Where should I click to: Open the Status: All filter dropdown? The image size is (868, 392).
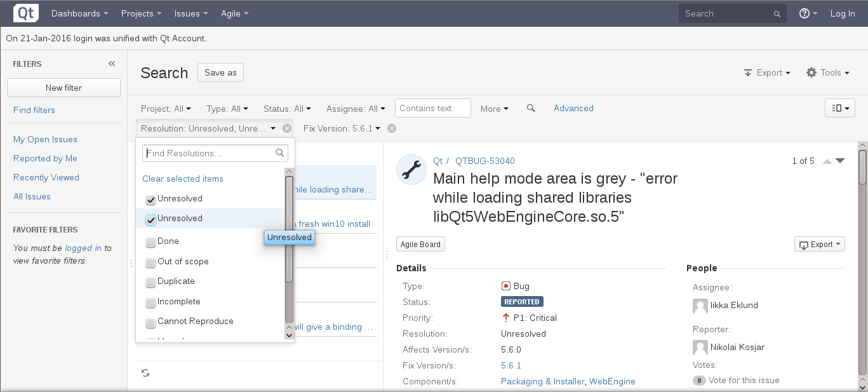point(287,109)
